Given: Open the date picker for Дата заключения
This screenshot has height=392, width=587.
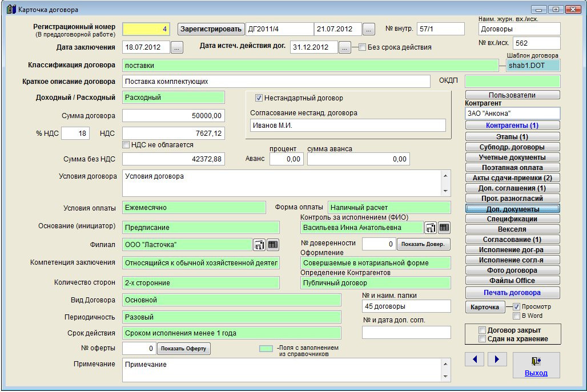Looking at the screenshot, I should pos(177,47).
